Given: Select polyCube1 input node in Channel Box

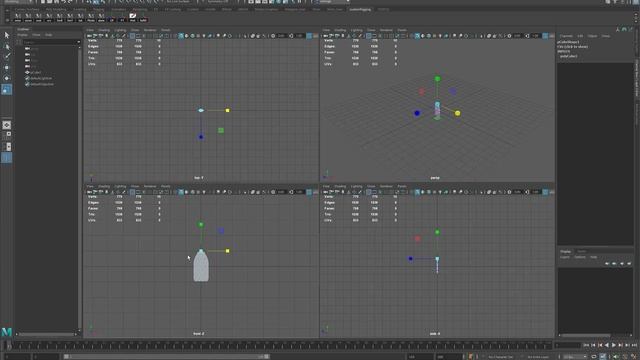Looking at the screenshot, I should (x=568, y=56).
